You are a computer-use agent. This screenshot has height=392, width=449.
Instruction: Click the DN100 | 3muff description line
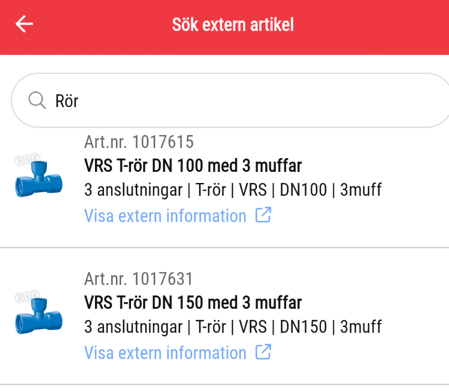pyautogui.click(x=233, y=190)
